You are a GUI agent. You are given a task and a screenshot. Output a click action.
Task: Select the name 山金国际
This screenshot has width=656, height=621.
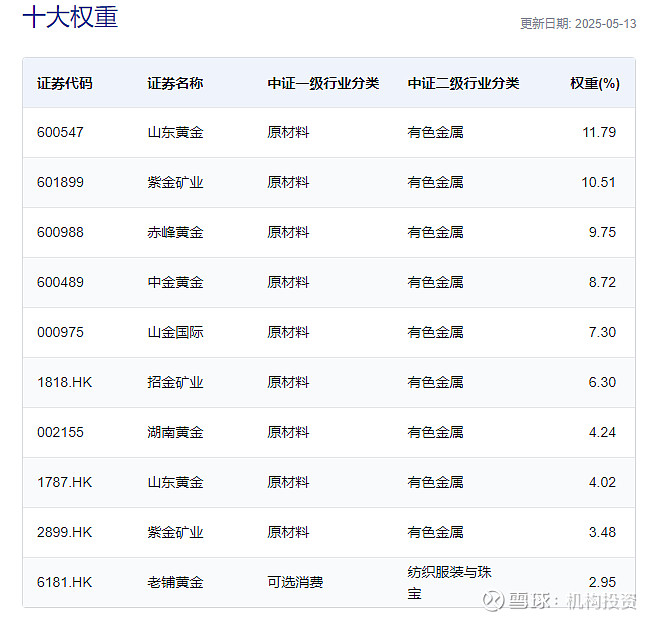click(175, 332)
